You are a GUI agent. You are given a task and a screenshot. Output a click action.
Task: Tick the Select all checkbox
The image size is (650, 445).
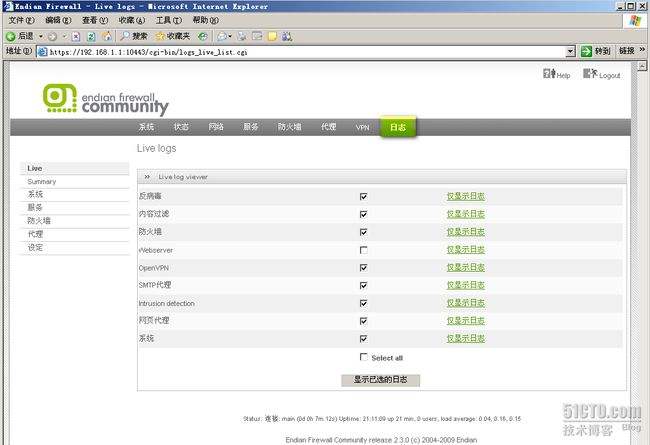pos(364,357)
